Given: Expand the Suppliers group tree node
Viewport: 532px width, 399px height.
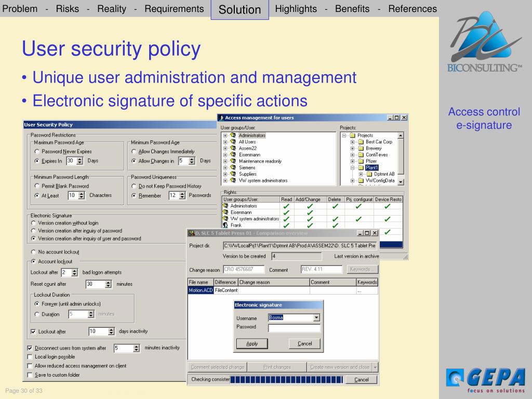Looking at the screenshot, I should [x=225, y=174].
